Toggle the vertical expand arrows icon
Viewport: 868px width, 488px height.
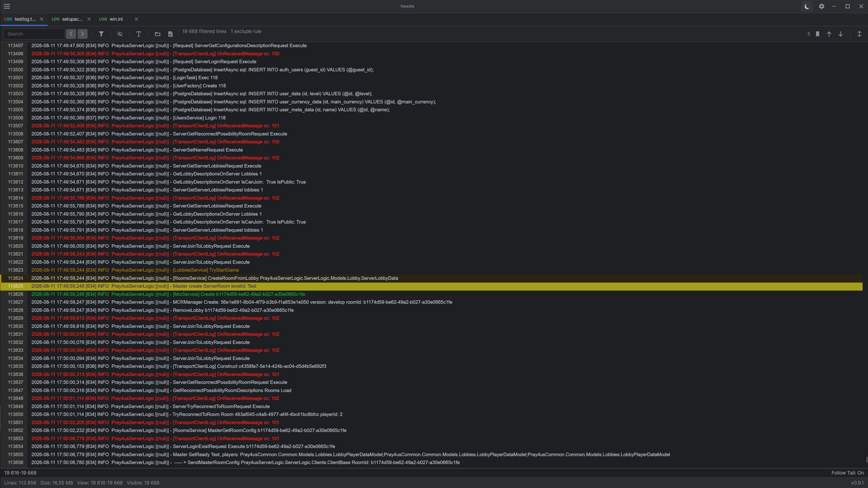pyautogui.click(x=859, y=34)
